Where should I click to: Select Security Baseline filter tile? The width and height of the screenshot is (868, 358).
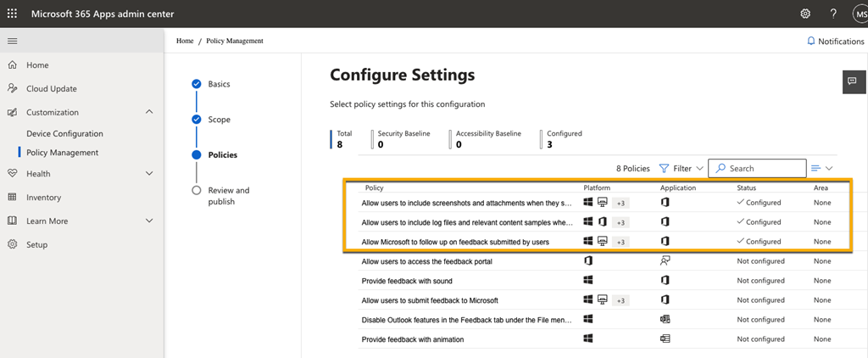(401, 140)
